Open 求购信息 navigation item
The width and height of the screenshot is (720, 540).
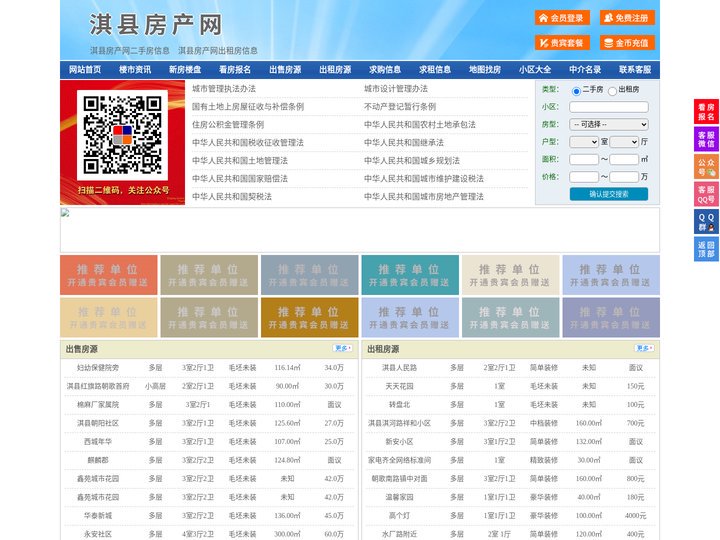pos(385,70)
